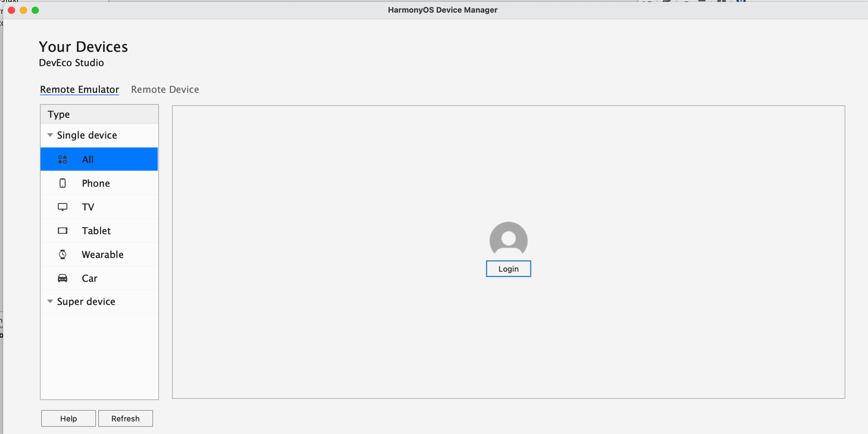Image resolution: width=868 pixels, height=434 pixels.
Task: Select the Wearable device type icon
Action: tap(62, 254)
